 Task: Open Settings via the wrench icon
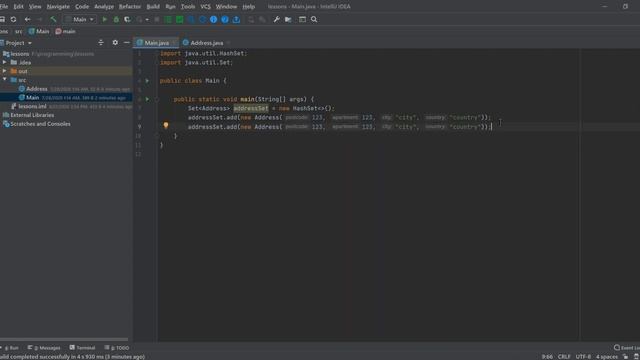(276, 19)
